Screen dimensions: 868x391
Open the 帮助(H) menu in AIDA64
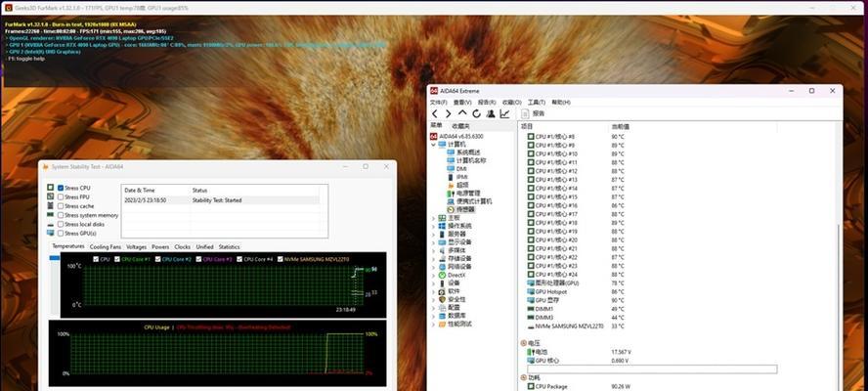pos(561,103)
